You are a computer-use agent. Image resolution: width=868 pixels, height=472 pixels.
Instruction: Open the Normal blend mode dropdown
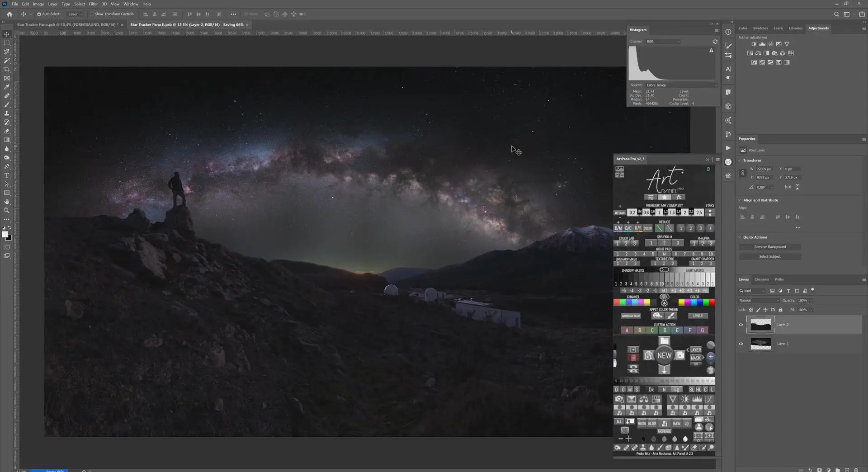click(x=759, y=300)
